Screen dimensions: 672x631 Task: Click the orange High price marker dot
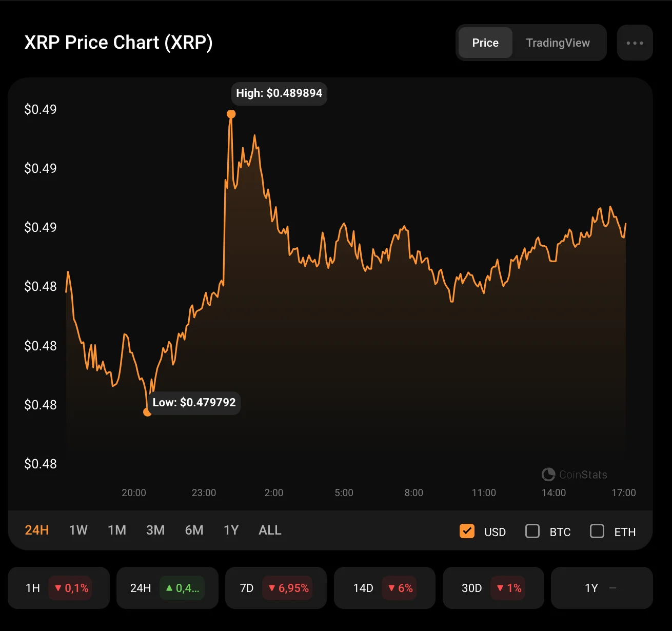tap(231, 114)
